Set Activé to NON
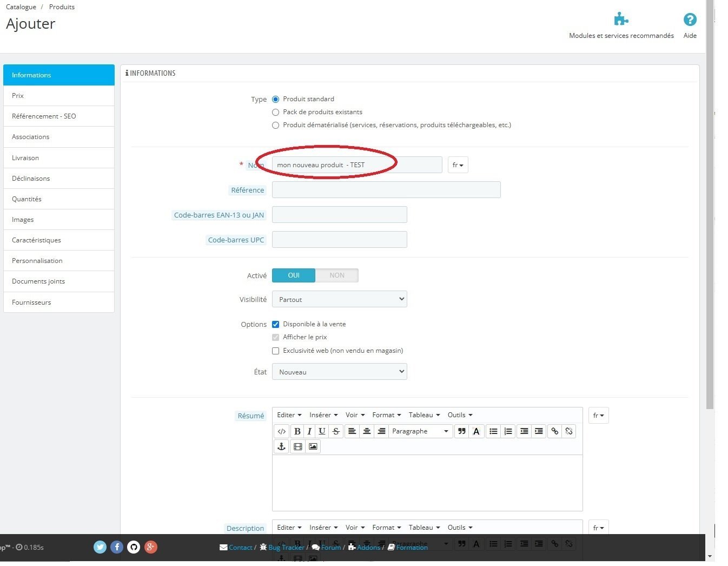 point(337,275)
